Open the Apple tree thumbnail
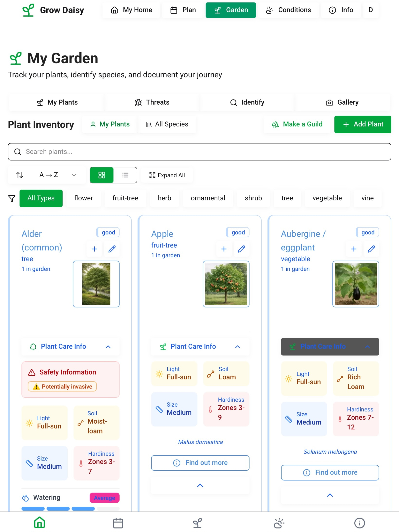This screenshot has height=532, width=399. click(x=226, y=284)
